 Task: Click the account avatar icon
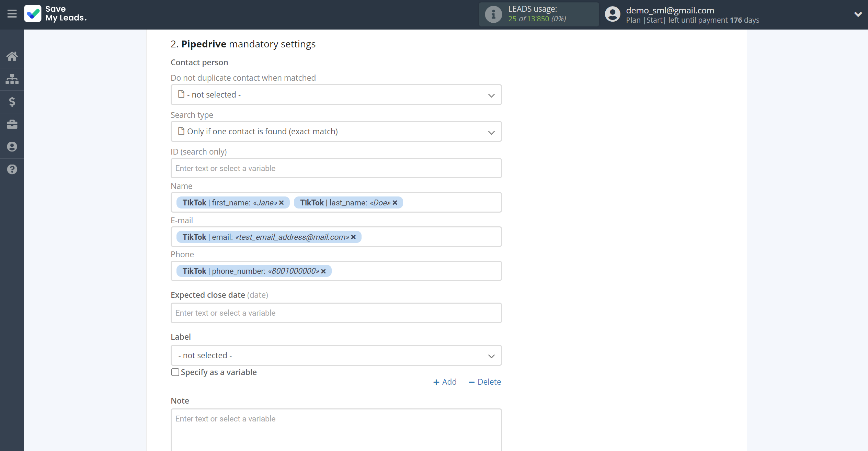[x=613, y=14]
